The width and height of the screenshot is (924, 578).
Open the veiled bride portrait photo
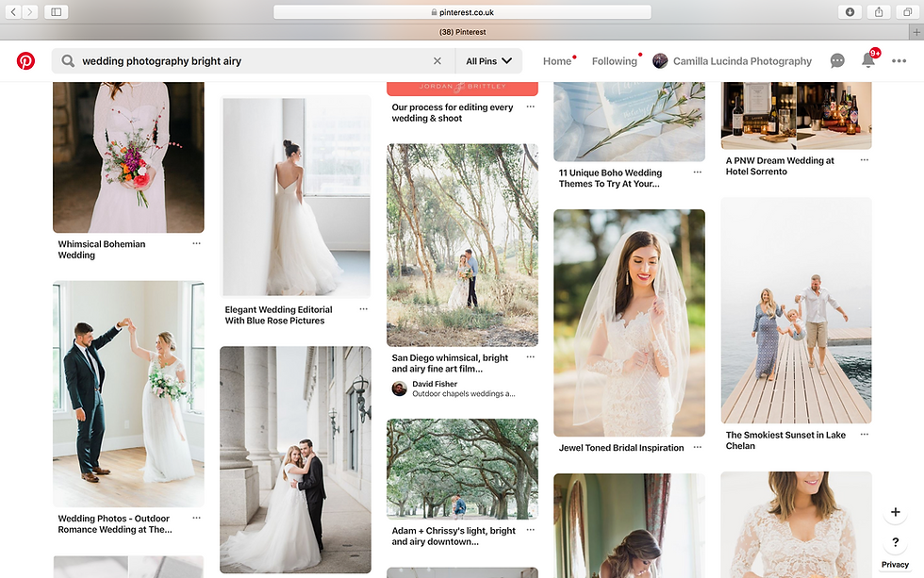coord(629,322)
